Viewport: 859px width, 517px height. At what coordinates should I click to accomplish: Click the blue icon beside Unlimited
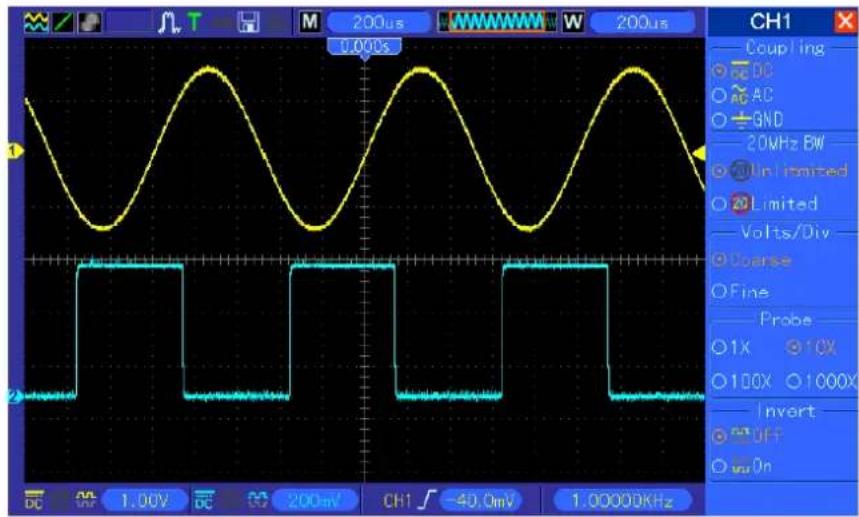[740, 171]
